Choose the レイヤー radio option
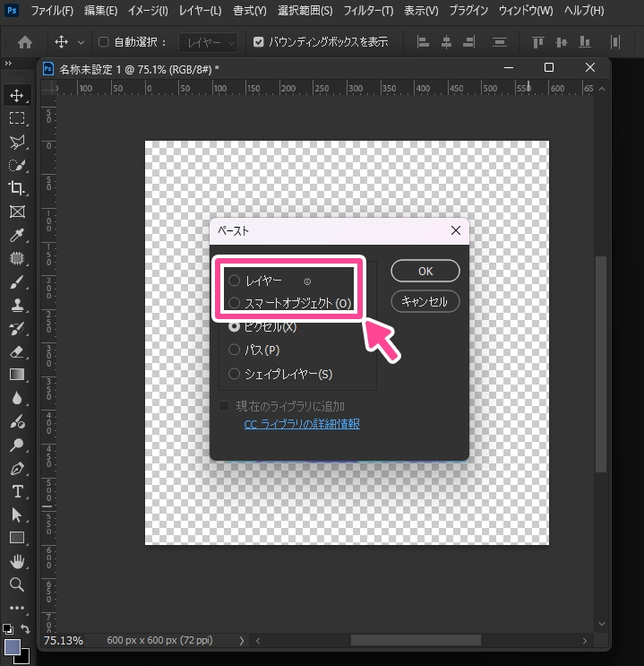This screenshot has width=644, height=666. (235, 281)
